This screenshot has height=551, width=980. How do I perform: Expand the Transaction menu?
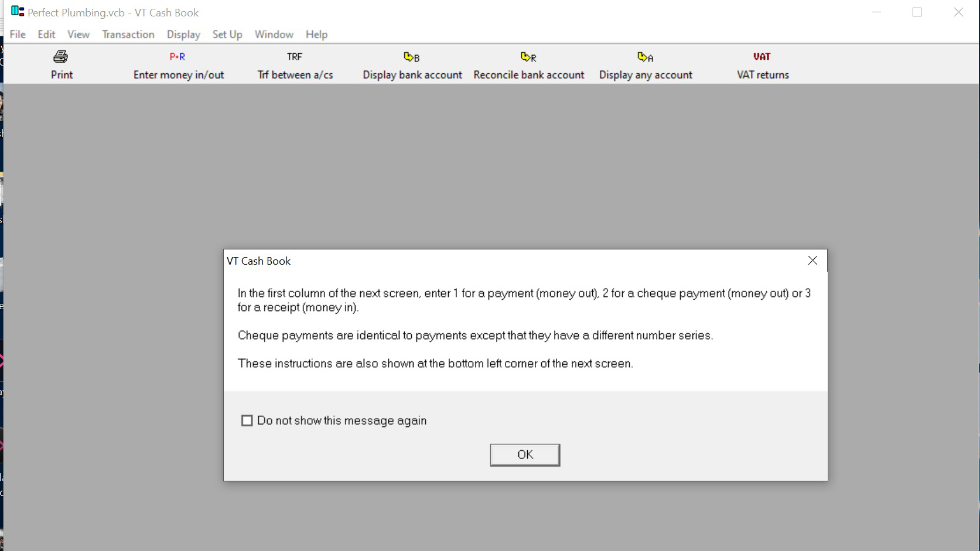tap(128, 35)
